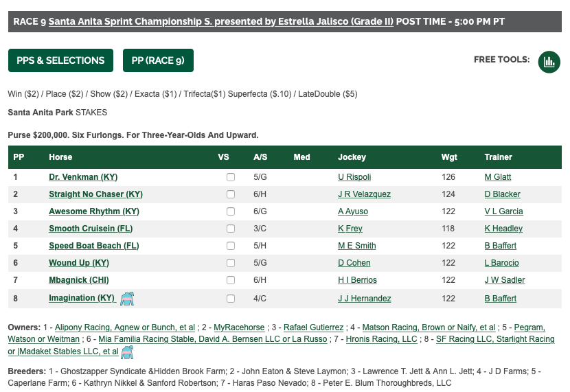The width and height of the screenshot is (570, 392).
Task: Open the Free Tools chart icon
Action: [549, 62]
